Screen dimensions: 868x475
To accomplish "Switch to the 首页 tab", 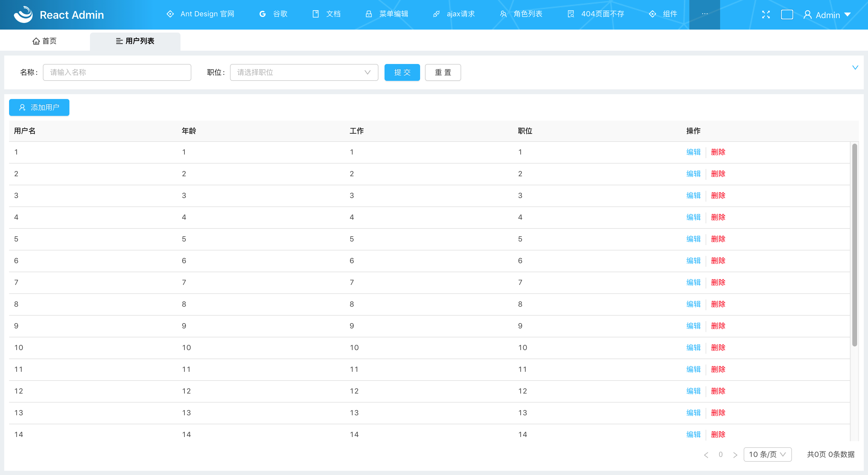I will pyautogui.click(x=44, y=41).
